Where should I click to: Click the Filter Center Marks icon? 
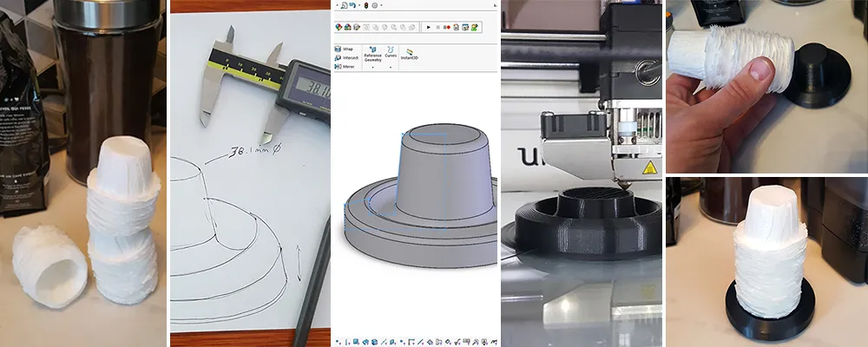point(448,342)
